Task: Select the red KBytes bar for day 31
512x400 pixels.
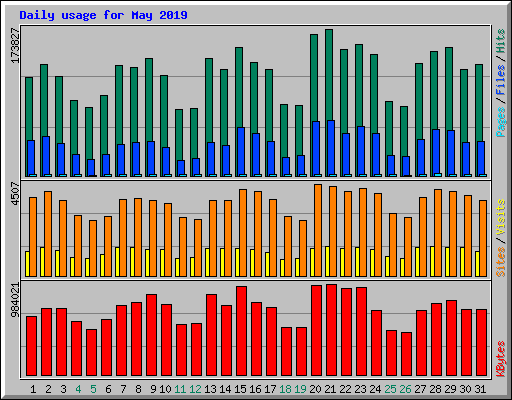Action: click(x=481, y=343)
